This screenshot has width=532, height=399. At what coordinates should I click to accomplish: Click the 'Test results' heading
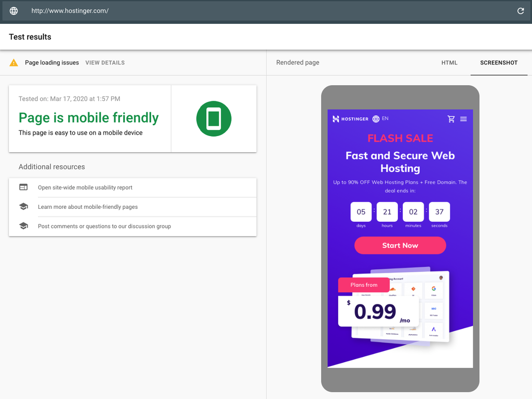coord(30,37)
